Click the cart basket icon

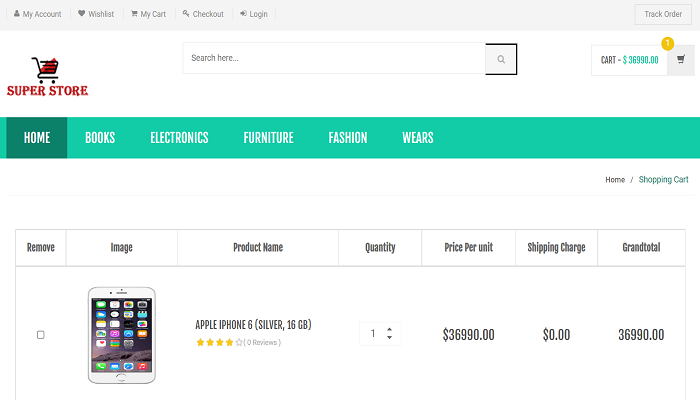click(x=681, y=60)
